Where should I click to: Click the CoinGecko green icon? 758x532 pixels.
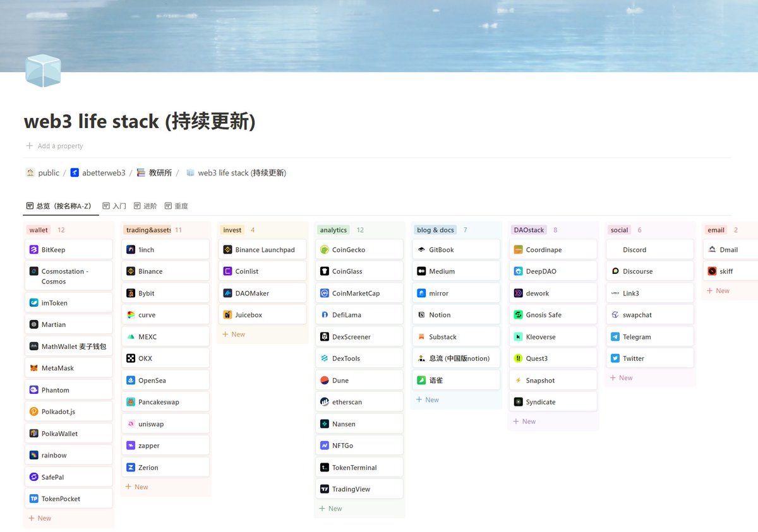point(325,250)
